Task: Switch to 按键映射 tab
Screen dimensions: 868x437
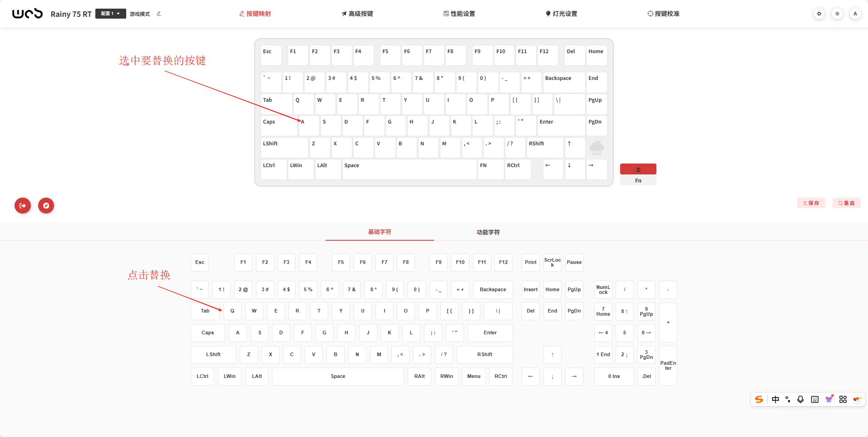Action: 255,14
